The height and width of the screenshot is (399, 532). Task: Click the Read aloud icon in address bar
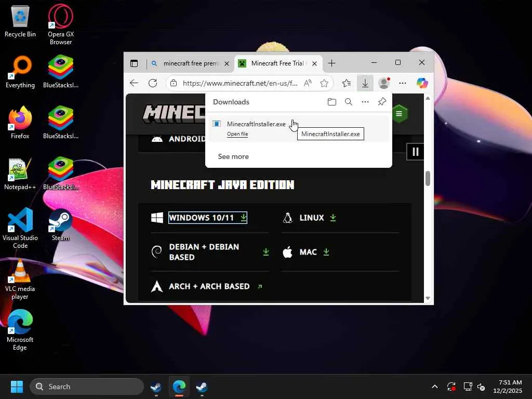[x=308, y=83]
